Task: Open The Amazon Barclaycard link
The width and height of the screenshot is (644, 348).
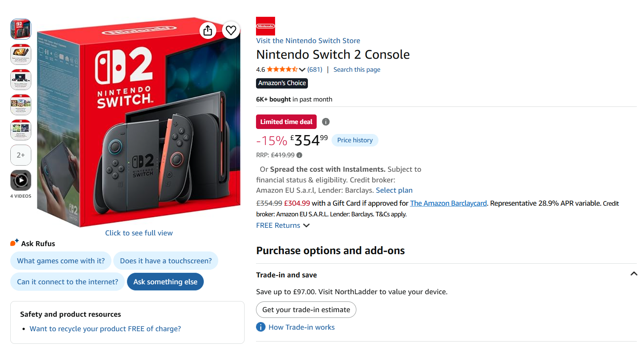Action: click(x=448, y=203)
